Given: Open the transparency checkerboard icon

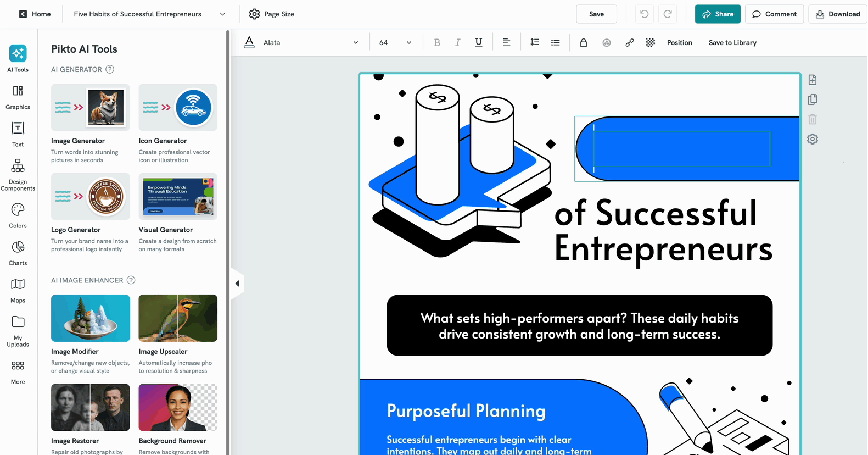Looking at the screenshot, I should click(x=651, y=43).
